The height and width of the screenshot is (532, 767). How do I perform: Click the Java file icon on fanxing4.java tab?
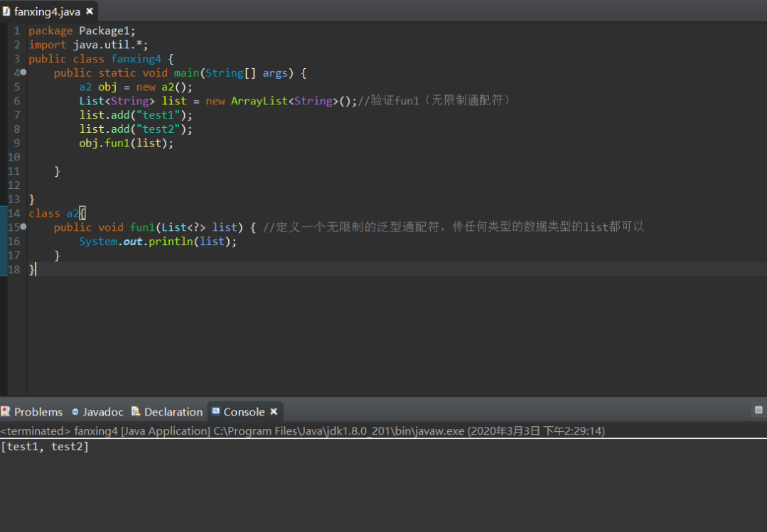pyautogui.click(x=6, y=11)
